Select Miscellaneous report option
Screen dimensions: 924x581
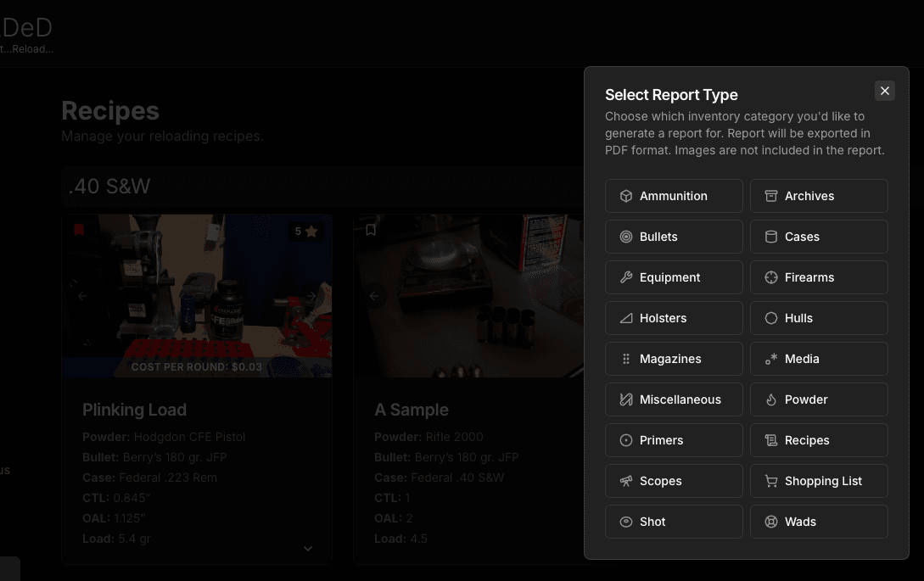(x=674, y=399)
